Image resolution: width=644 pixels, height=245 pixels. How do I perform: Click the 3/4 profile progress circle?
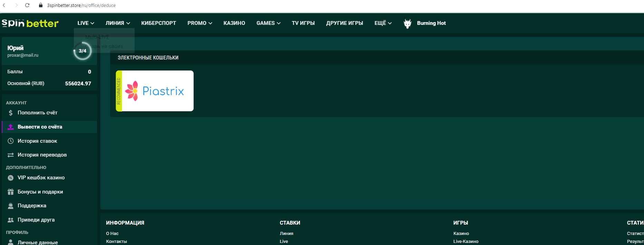click(82, 51)
